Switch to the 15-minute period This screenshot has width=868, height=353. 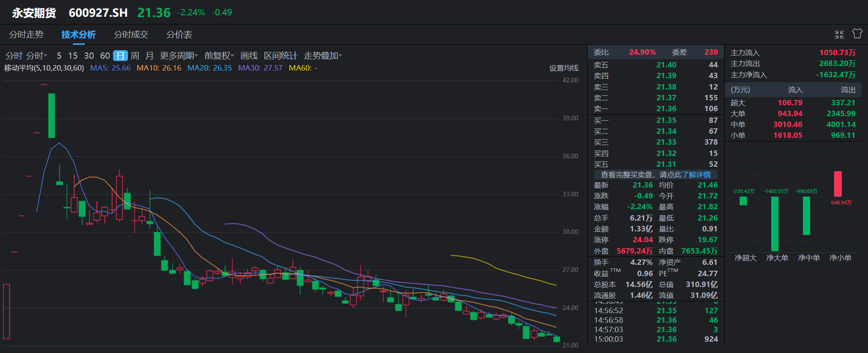pyautogui.click(x=73, y=56)
